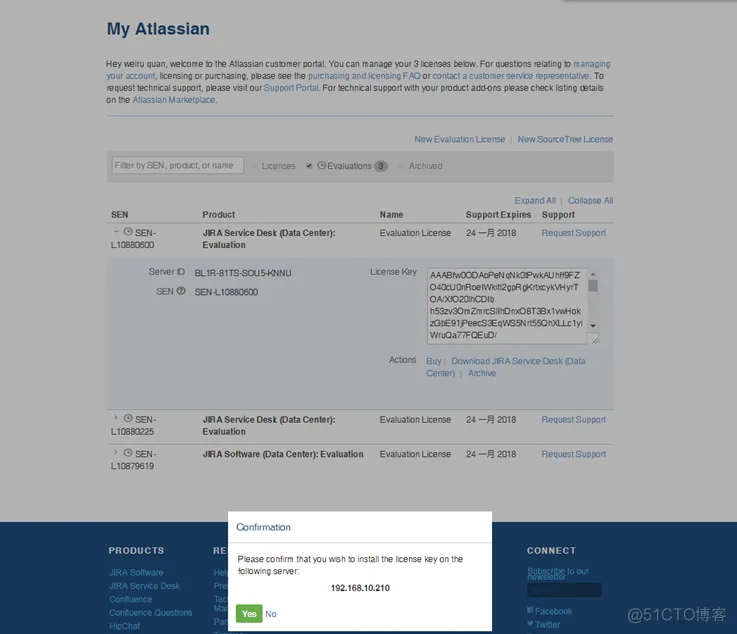
Task: Click clock icon beside SEN-L10880600
Action: point(128,232)
